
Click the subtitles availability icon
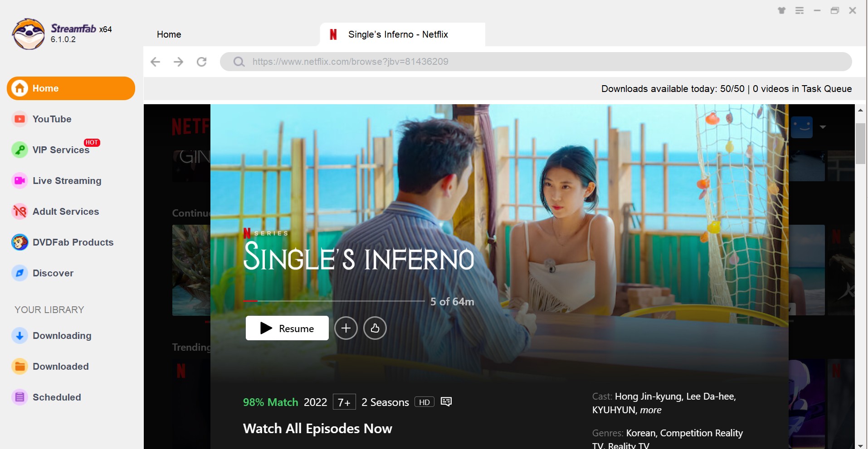[446, 402]
